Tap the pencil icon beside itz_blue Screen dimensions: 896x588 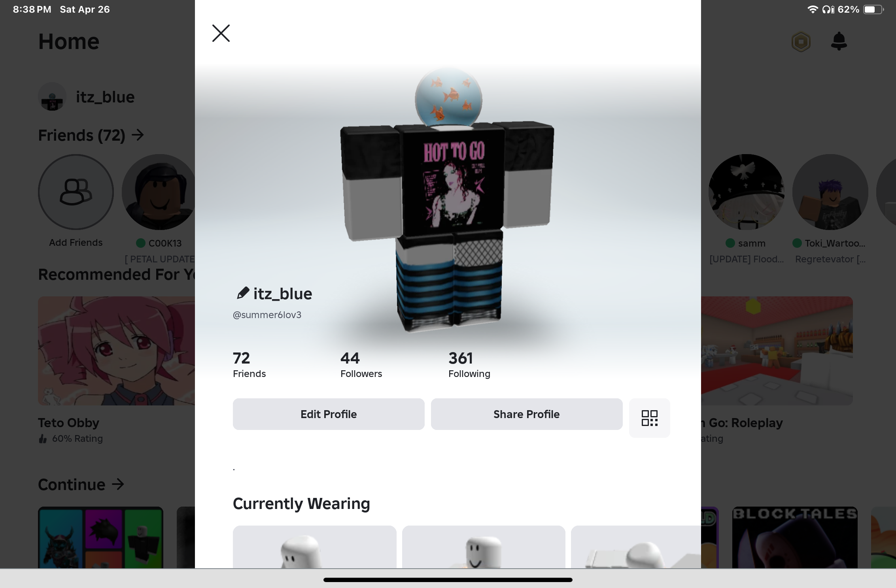[x=243, y=293]
